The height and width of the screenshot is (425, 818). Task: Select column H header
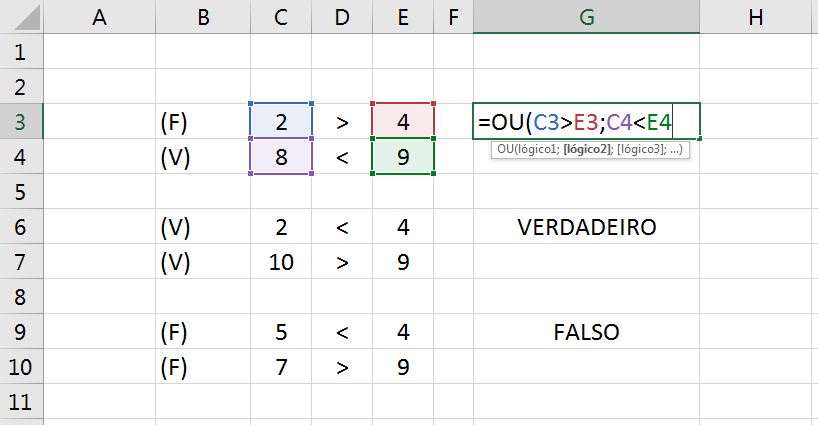755,16
